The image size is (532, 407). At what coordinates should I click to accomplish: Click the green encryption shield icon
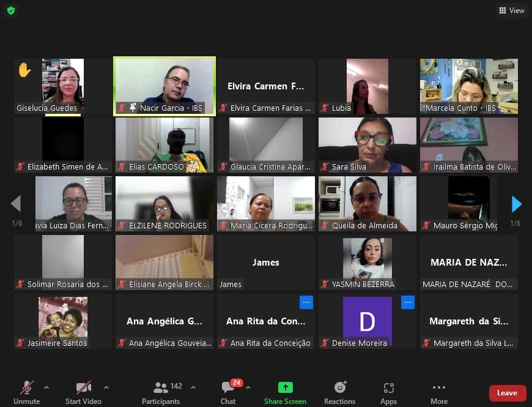(x=11, y=10)
